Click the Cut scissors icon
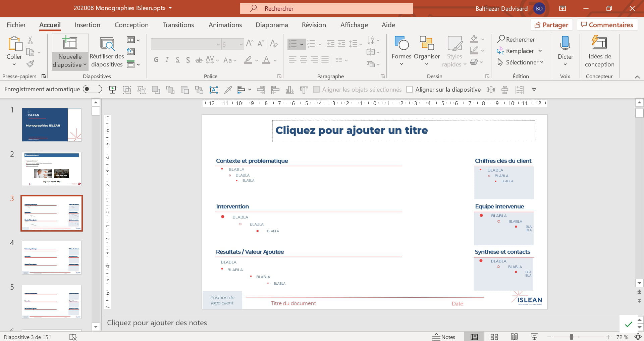The image size is (644, 341). [30, 40]
